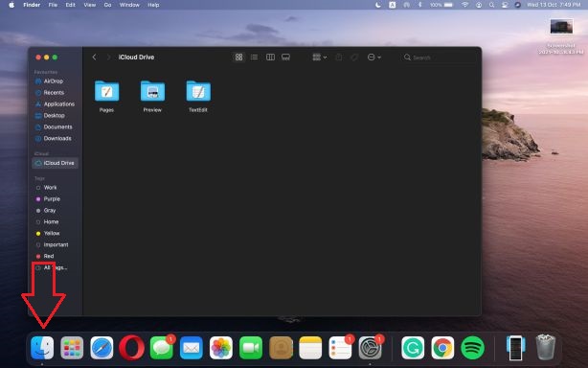588x368 pixels.
Task: Open the Help menu
Action: tap(153, 5)
